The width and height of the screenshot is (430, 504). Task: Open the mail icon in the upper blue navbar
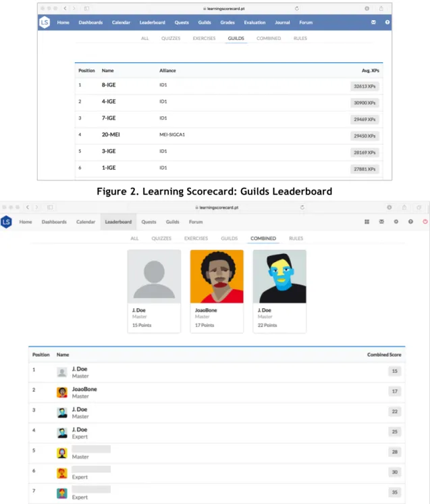(373, 22)
